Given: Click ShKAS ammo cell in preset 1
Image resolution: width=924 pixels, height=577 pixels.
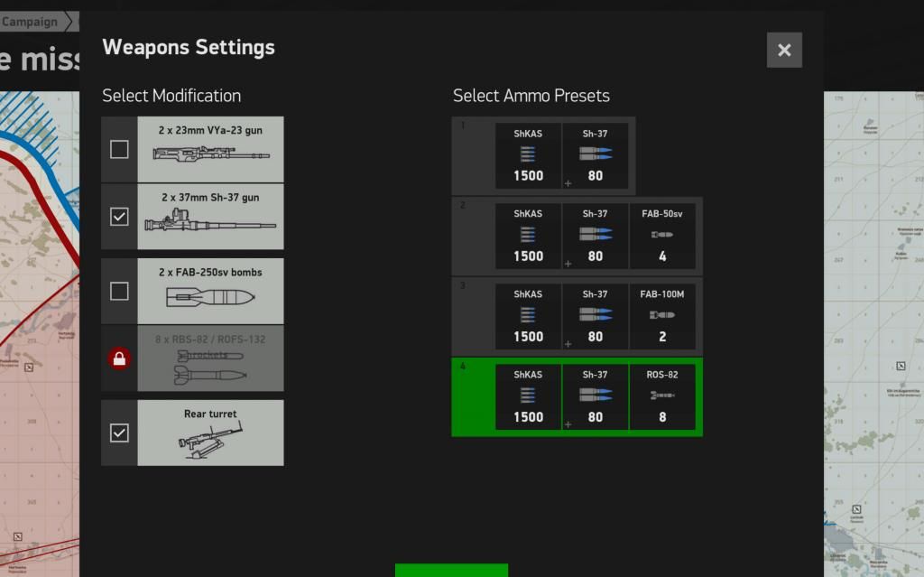Looking at the screenshot, I should click(528, 156).
